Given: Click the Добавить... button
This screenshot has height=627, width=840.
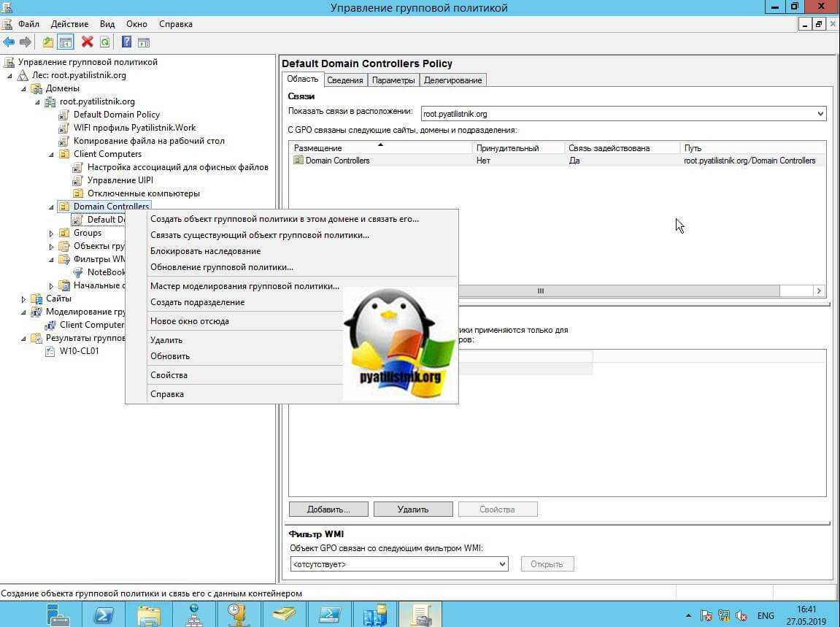Looking at the screenshot, I should [x=328, y=509].
